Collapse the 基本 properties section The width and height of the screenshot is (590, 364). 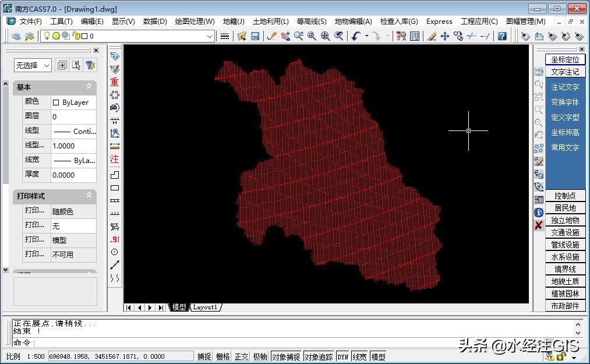(x=89, y=87)
